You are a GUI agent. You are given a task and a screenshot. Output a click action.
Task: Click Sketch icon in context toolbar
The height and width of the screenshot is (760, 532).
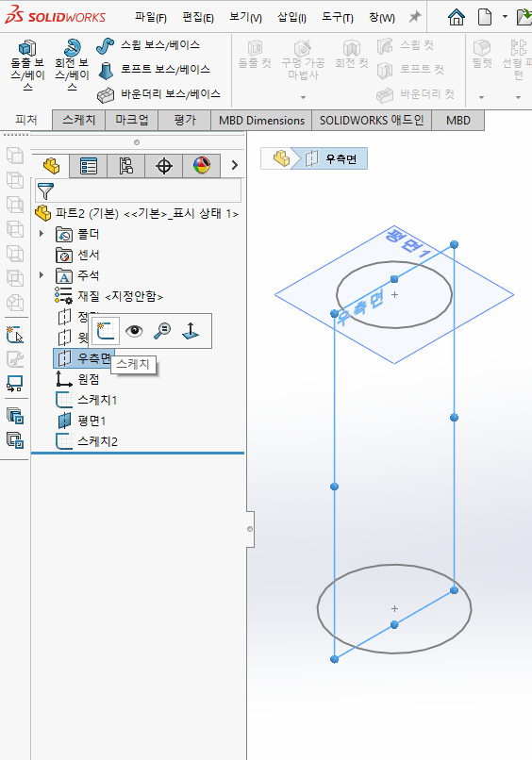pos(106,331)
